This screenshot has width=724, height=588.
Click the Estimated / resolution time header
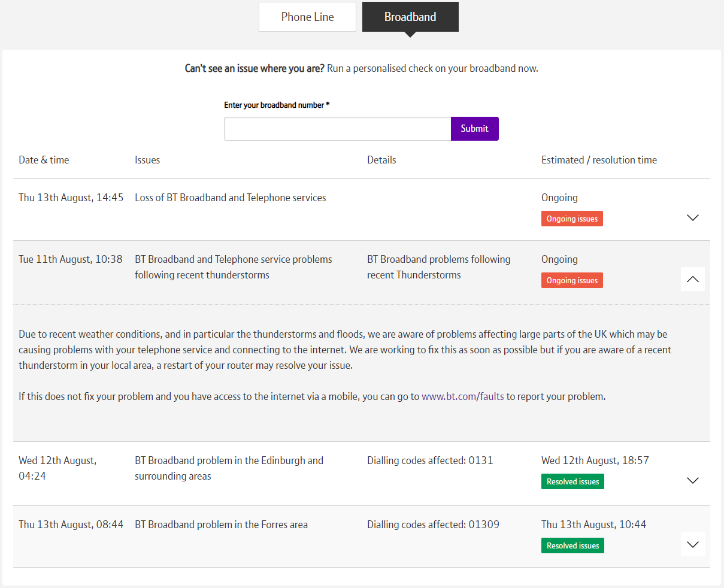pyautogui.click(x=599, y=160)
